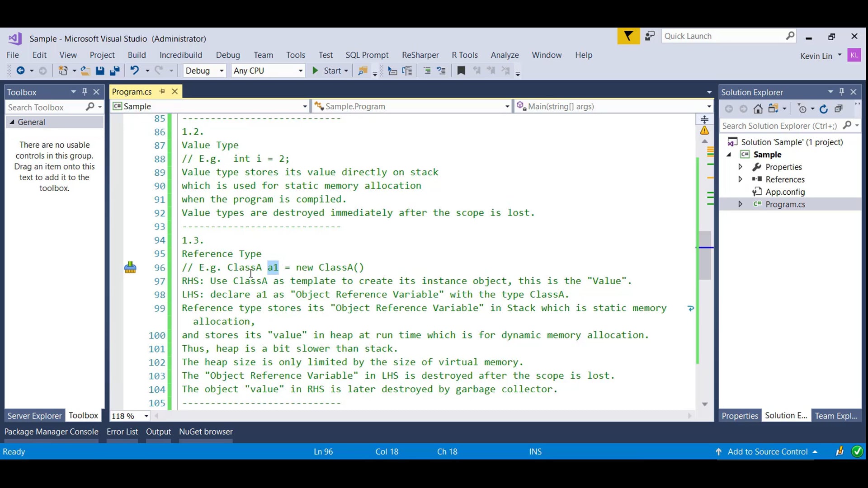
Task: Expand the References tree node
Action: coord(740,179)
